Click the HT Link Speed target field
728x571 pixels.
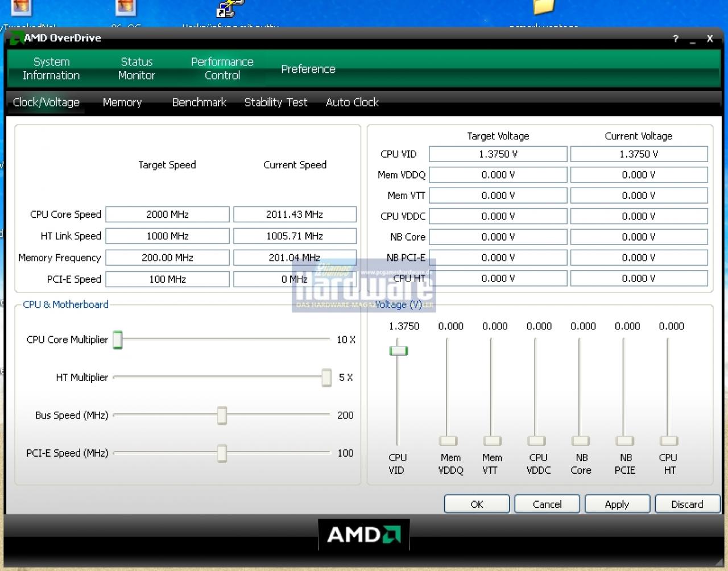coord(168,236)
